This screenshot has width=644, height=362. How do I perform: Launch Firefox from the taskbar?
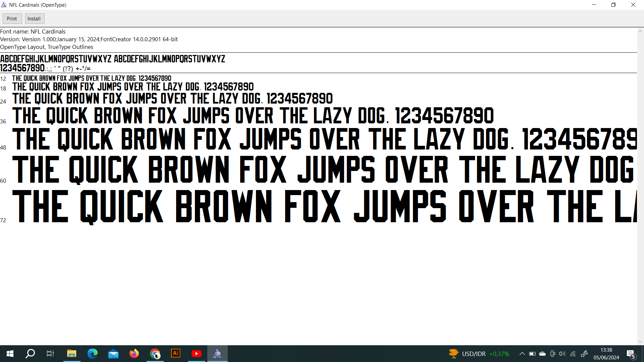pos(134,354)
